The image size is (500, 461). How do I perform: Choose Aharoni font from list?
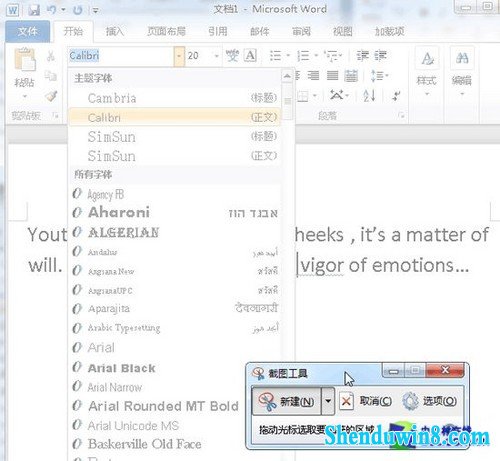pyautogui.click(x=175, y=213)
